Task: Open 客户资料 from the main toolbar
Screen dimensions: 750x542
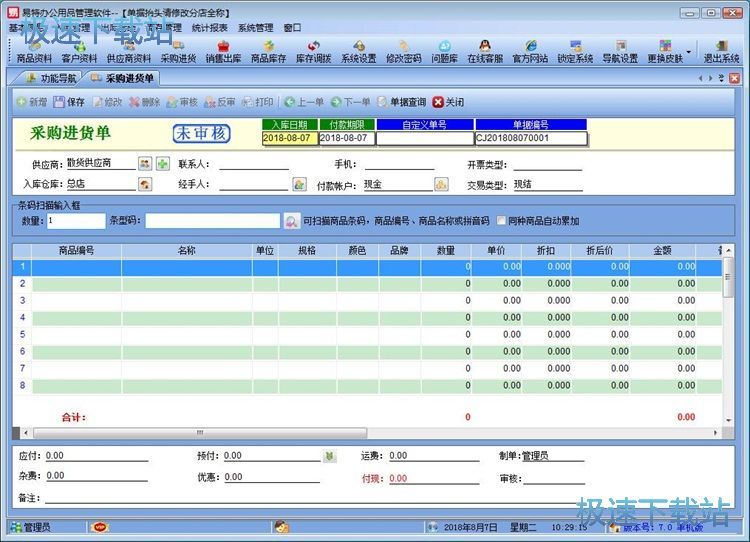Action: [79, 52]
